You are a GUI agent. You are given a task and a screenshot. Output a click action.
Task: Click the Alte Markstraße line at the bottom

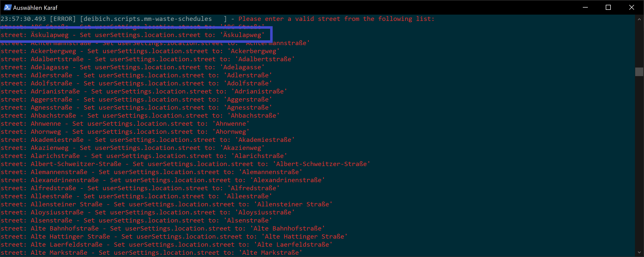pyautogui.click(x=151, y=253)
